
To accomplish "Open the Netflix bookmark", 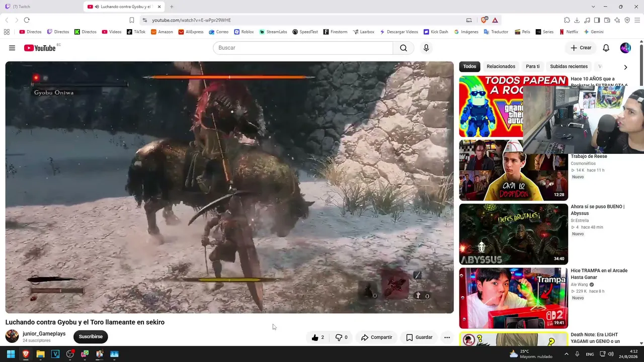I will (x=569, y=32).
